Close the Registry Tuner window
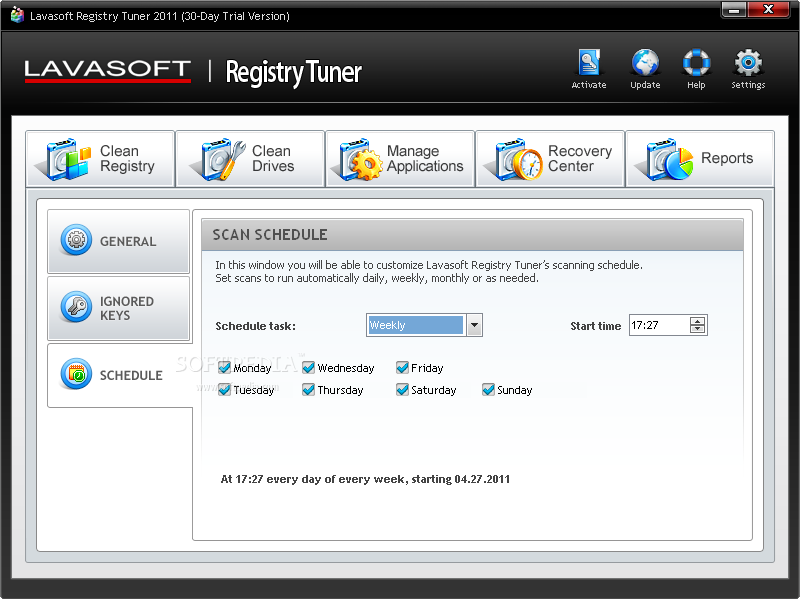800x599 pixels. (768, 10)
